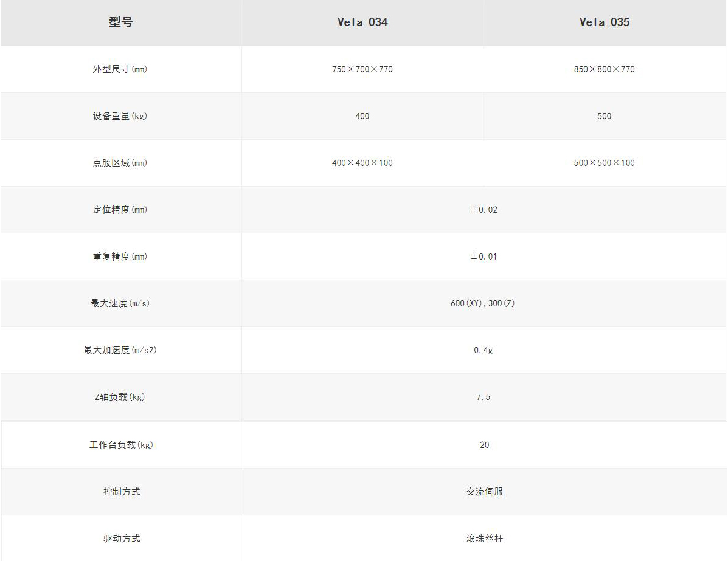Viewport: 728px width, 561px height.
Task: Click the value 交流伺服
Action: tap(485, 492)
